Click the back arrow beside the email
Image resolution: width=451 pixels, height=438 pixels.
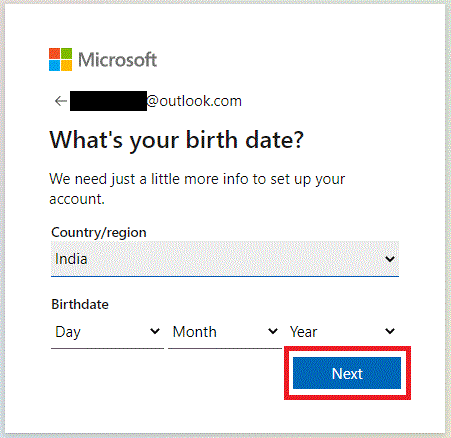[x=61, y=101]
